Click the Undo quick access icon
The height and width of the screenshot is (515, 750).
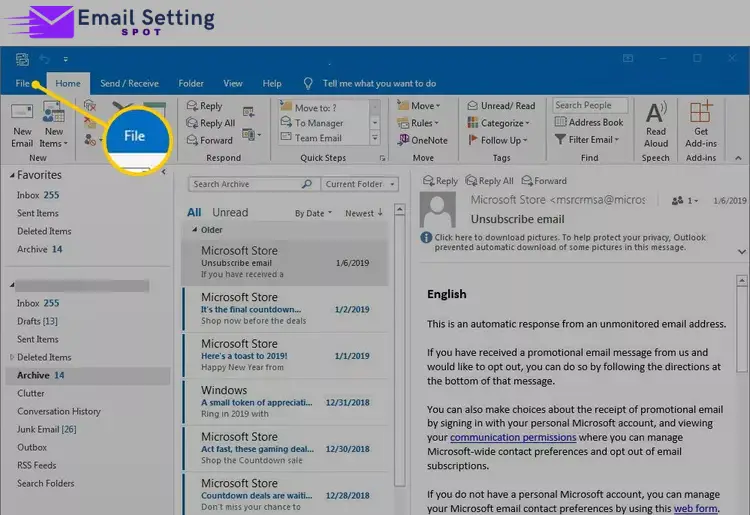pos(44,59)
